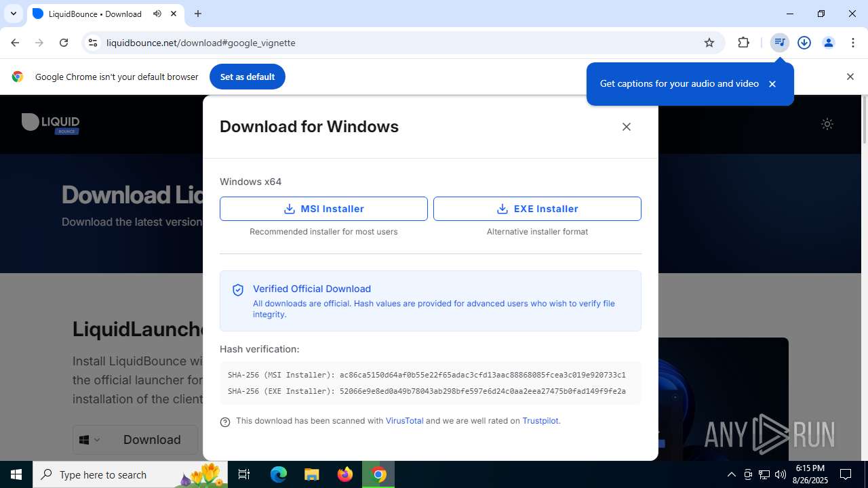Open Chrome extensions puzzle icon
868x488 pixels.
coord(744,43)
